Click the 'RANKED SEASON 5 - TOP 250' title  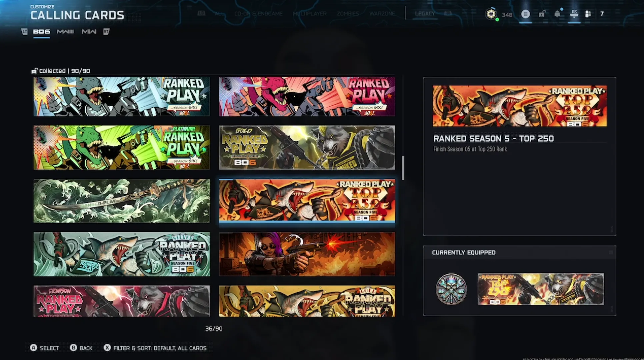click(x=494, y=139)
